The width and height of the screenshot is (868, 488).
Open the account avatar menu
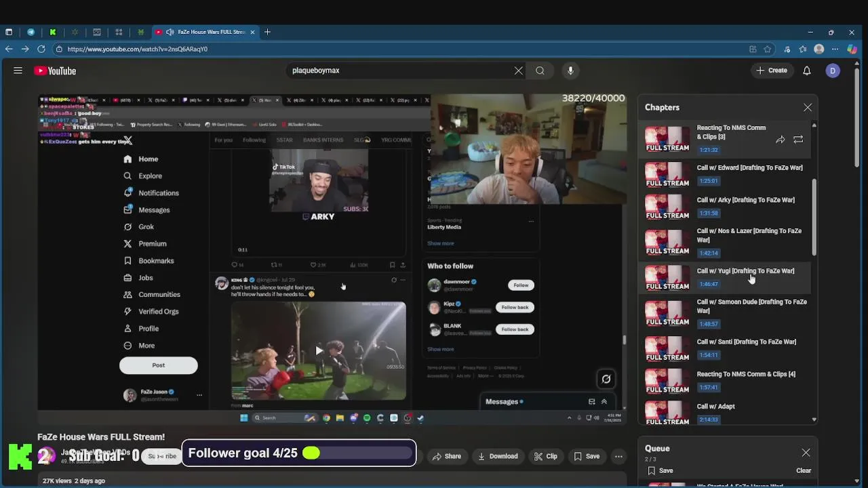[833, 70]
